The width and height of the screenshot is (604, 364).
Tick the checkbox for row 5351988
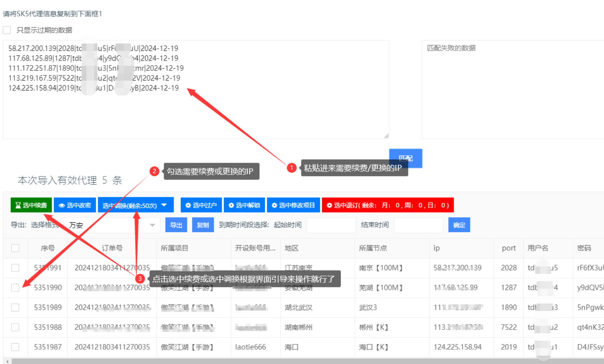click(15, 327)
